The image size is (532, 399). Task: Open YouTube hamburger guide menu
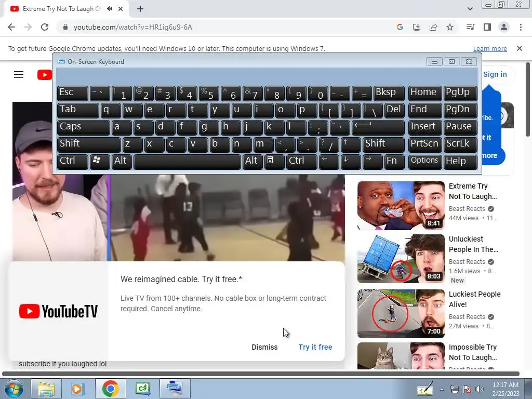pos(19,75)
